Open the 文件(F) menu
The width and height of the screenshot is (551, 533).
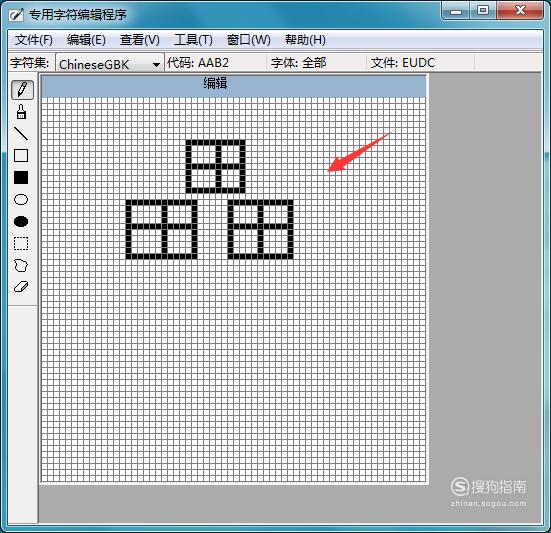33,40
